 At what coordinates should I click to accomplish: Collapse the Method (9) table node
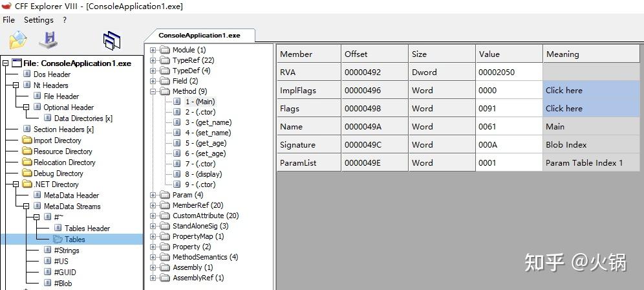click(153, 91)
